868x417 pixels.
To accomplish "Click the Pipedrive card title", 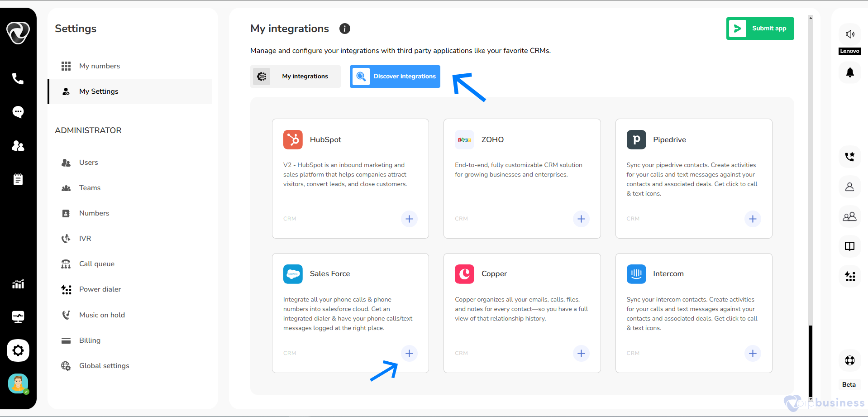I will pyautogui.click(x=669, y=140).
